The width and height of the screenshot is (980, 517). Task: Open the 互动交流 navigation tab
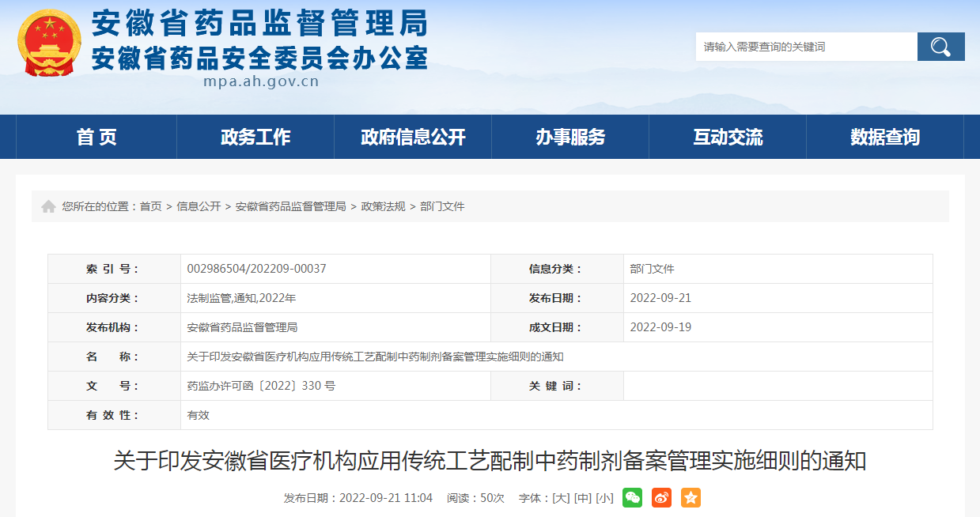(x=728, y=137)
